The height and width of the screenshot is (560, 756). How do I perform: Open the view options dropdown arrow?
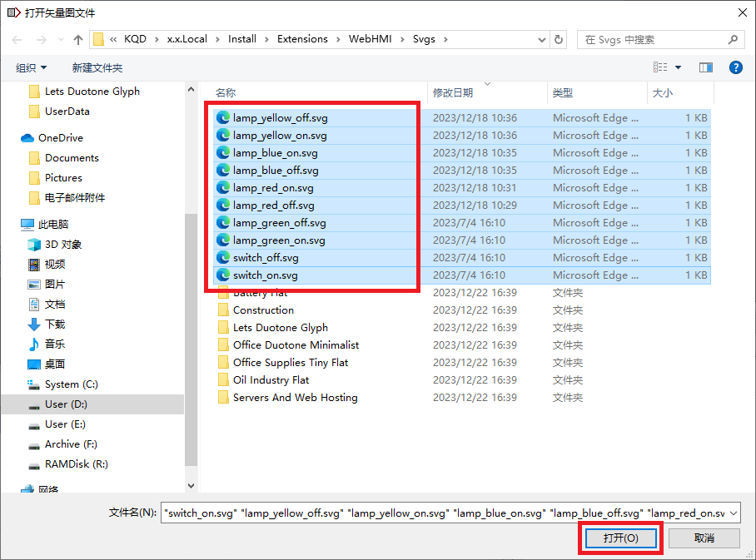pyautogui.click(x=678, y=67)
